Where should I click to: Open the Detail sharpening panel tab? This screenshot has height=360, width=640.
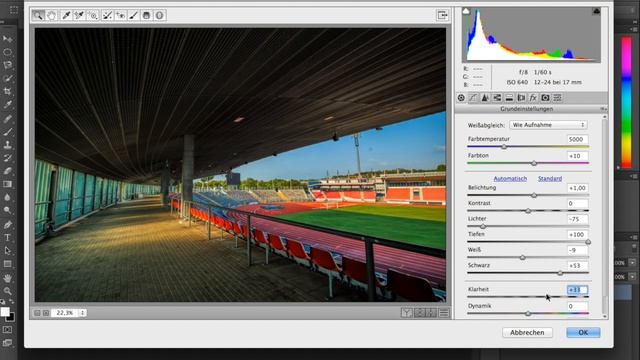(x=485, y=98)
